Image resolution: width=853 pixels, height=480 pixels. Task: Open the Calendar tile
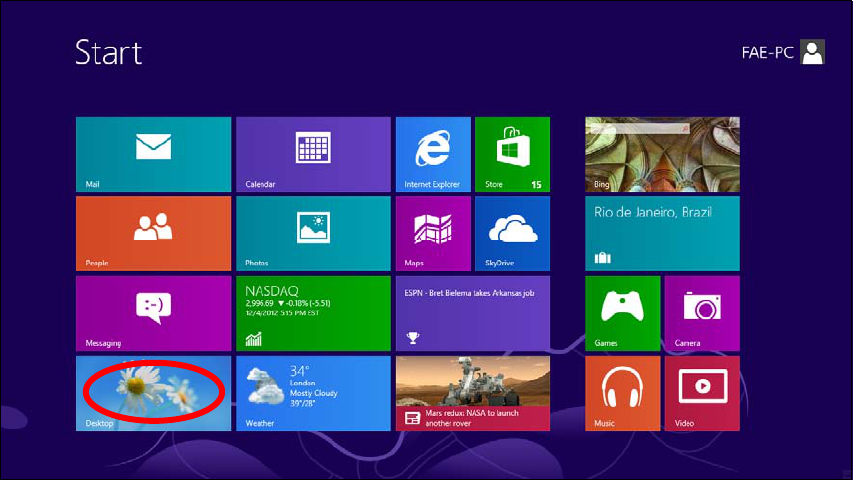click(313, 155)
